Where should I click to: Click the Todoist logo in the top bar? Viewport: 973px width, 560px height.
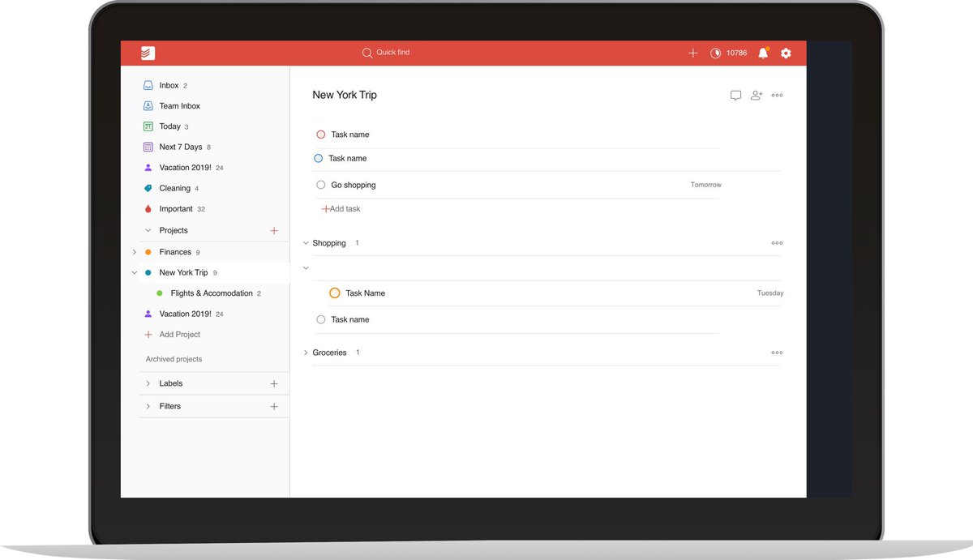point(148,53)
